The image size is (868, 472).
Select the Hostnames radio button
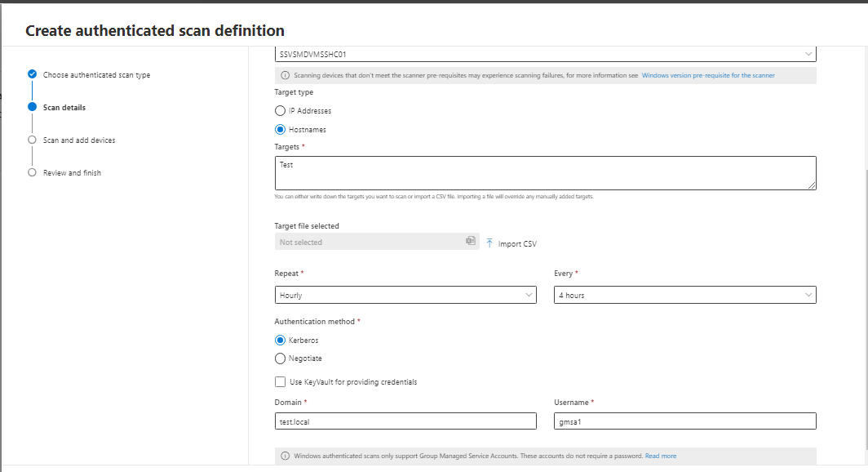[279, 129]
